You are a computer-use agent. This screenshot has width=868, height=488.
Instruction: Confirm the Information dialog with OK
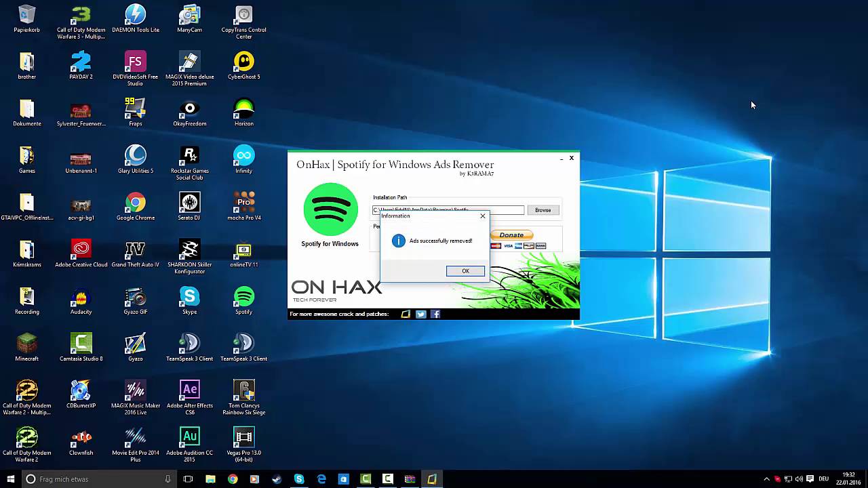(x=465, y=271)
